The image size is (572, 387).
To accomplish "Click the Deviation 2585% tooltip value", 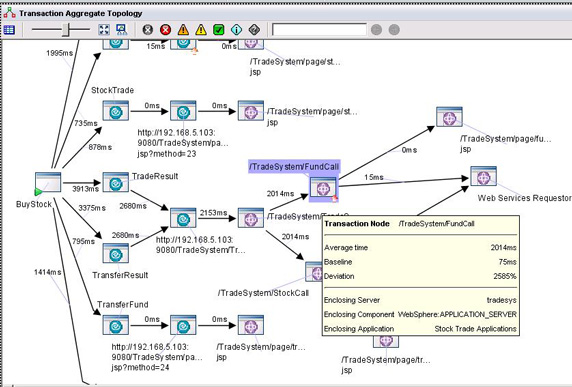I will (x=505, y=276).
